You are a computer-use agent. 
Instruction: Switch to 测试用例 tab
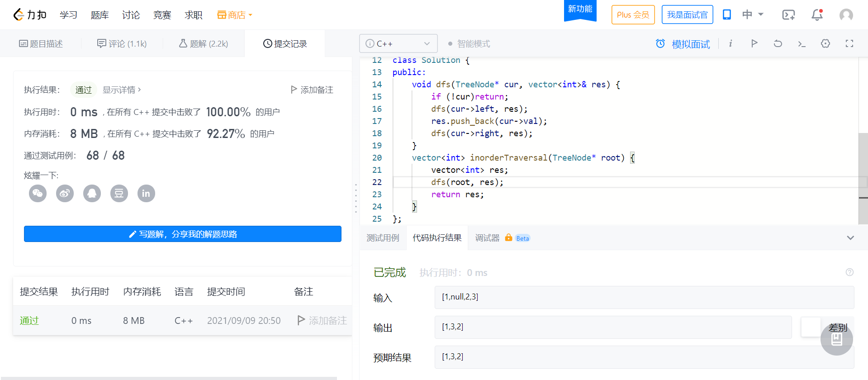(x=383, y=238)
